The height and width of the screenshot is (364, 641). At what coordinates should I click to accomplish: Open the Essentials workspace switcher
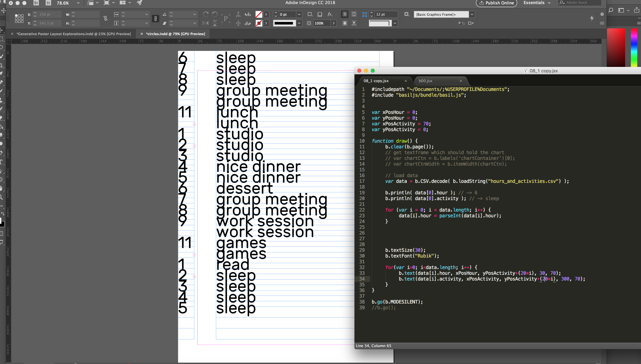[x=537, y=3]
